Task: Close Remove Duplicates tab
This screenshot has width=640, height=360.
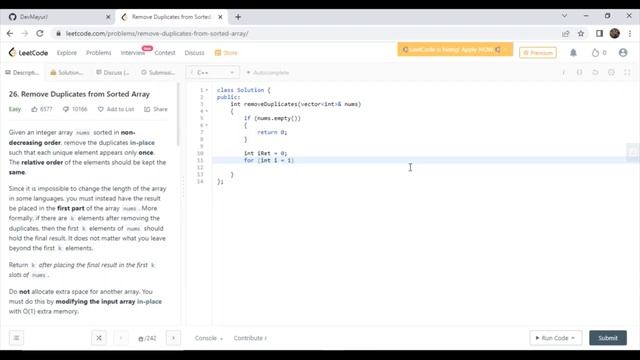Action: (x=220, y=17)
